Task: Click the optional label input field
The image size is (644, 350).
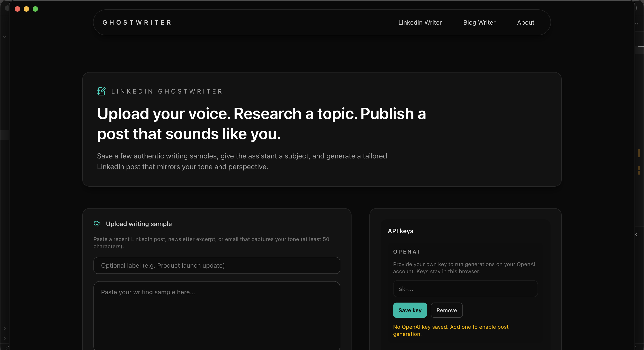Action: 216,265
